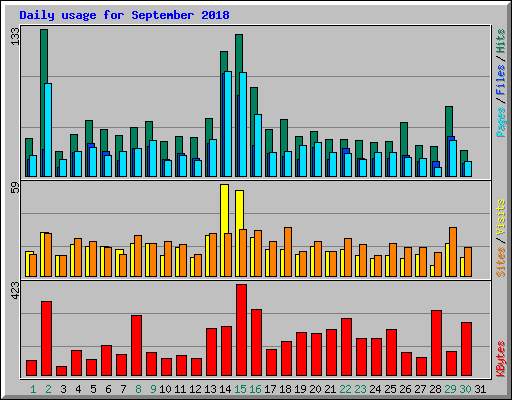Click the orange Sites bar for day 18

(x=288, y=252)
